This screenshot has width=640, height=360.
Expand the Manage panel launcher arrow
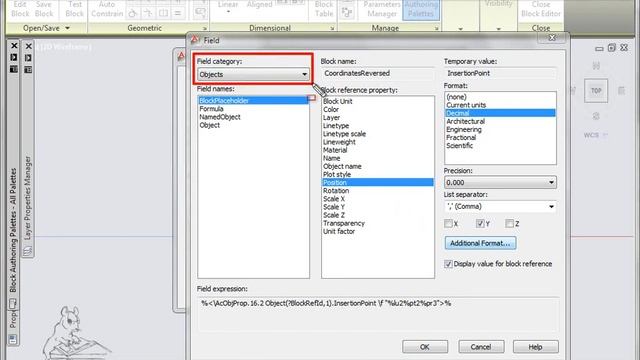[436, 29]
